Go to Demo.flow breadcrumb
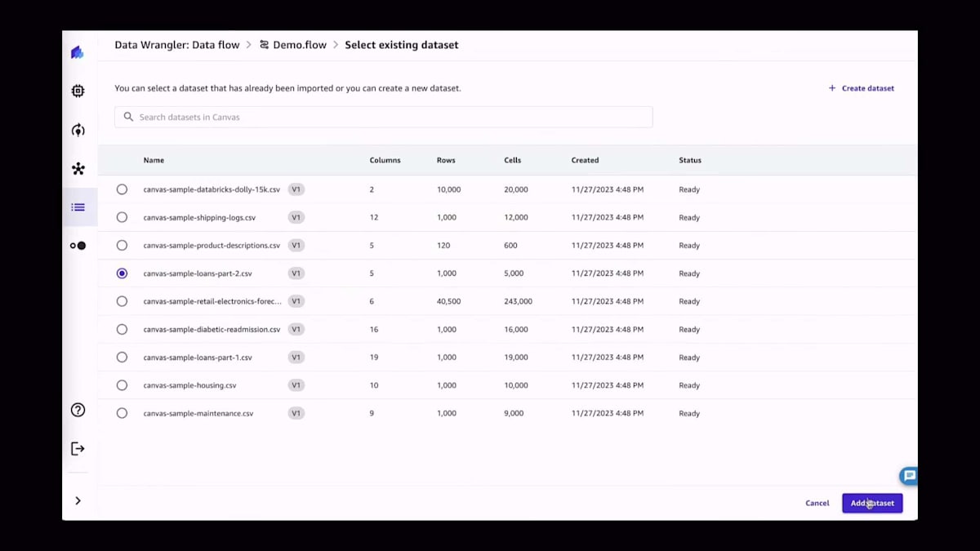 pyautogui.click(x=300, y=45)
